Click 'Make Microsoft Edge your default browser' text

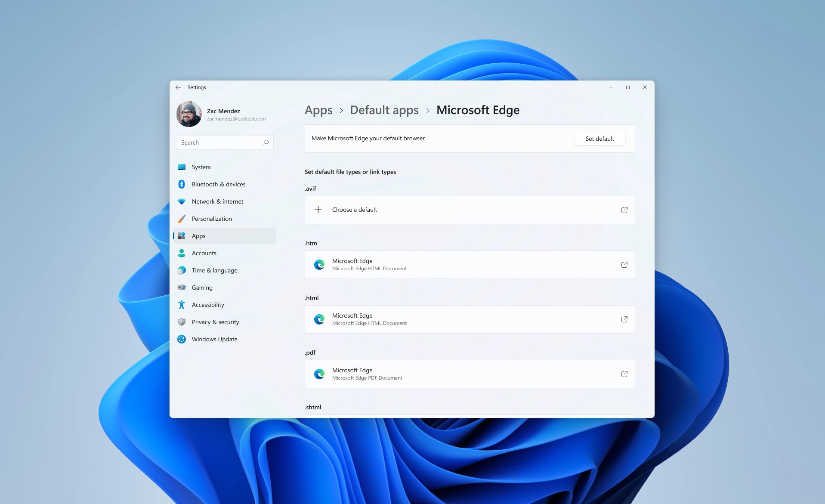pyautogui.click(x=368, y=138)
